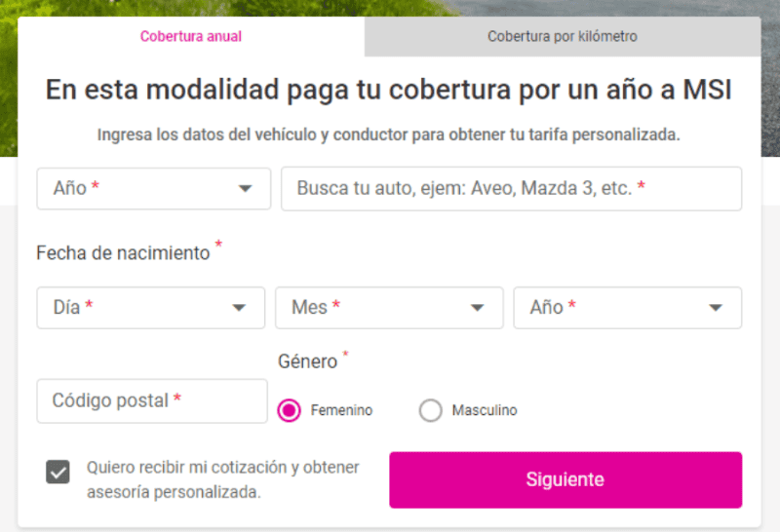The width and height of the screenshot is (780, 532).
Task: Expand the vehicle Año dropdown
Action: coord(153,188)
